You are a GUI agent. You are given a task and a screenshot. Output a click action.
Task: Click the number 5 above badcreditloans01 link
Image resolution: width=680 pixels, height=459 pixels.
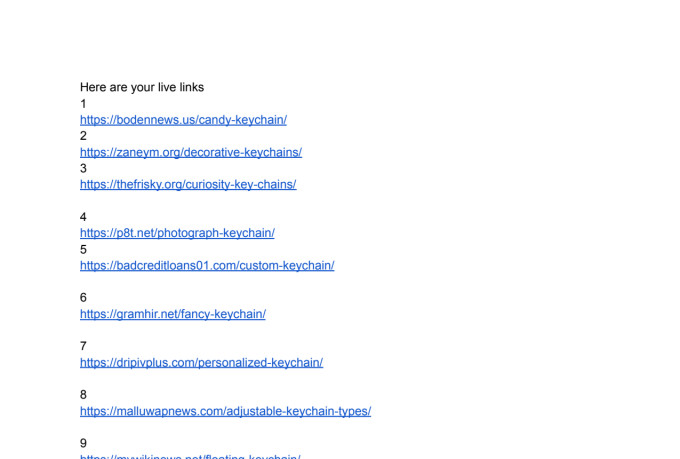(83, 249)
